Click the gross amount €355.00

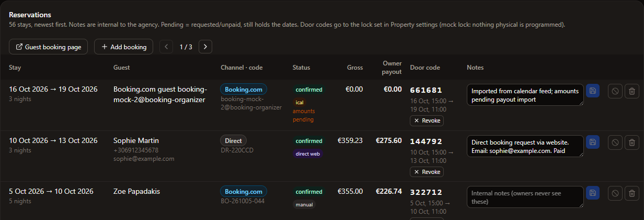pyautogui.click(x=350, y=191)
